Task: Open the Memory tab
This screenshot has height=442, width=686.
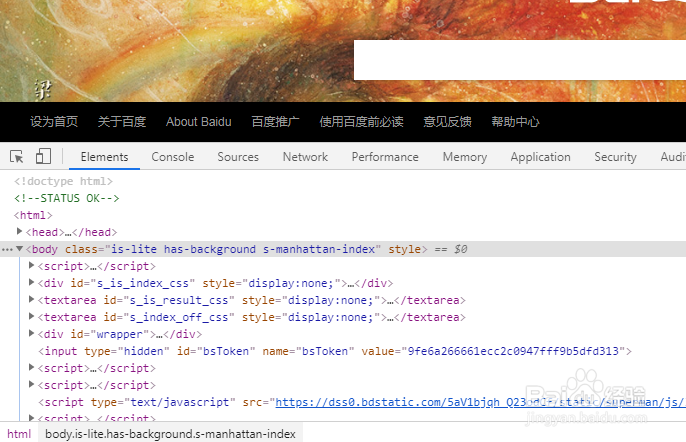Action: tap(465, 157)
